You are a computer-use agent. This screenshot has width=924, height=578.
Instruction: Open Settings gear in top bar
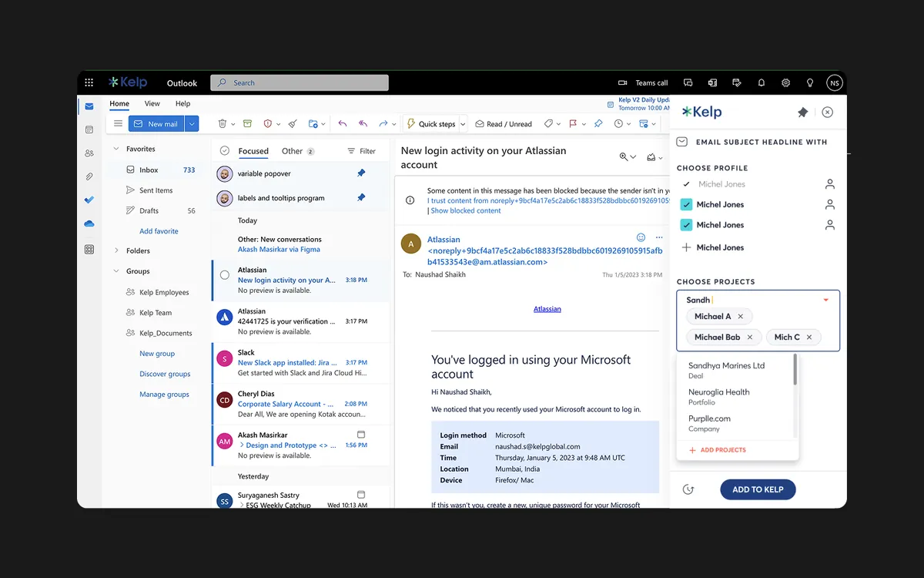click(x=785, y=82)
